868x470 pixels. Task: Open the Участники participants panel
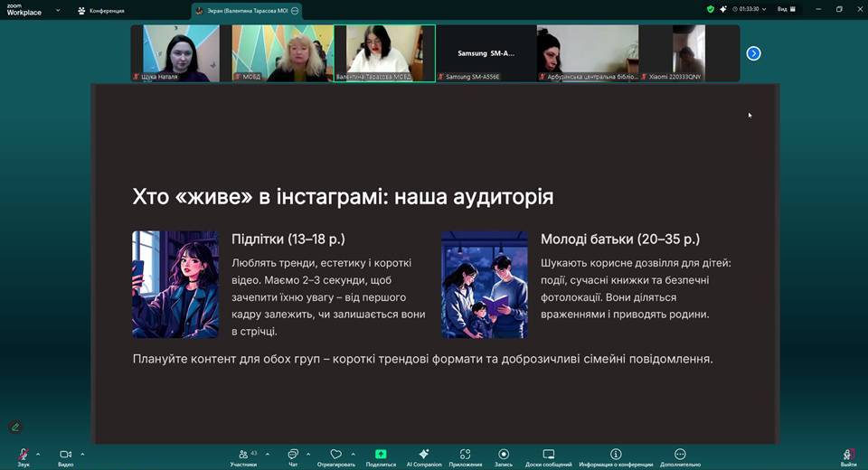pos(242,455)
